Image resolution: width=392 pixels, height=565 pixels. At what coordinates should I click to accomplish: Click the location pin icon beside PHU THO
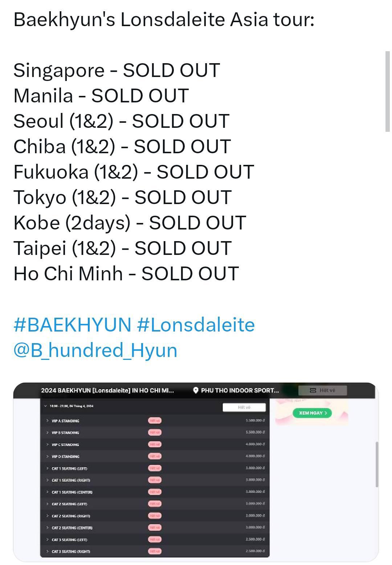pyautogui.click(x=196, y=390)
